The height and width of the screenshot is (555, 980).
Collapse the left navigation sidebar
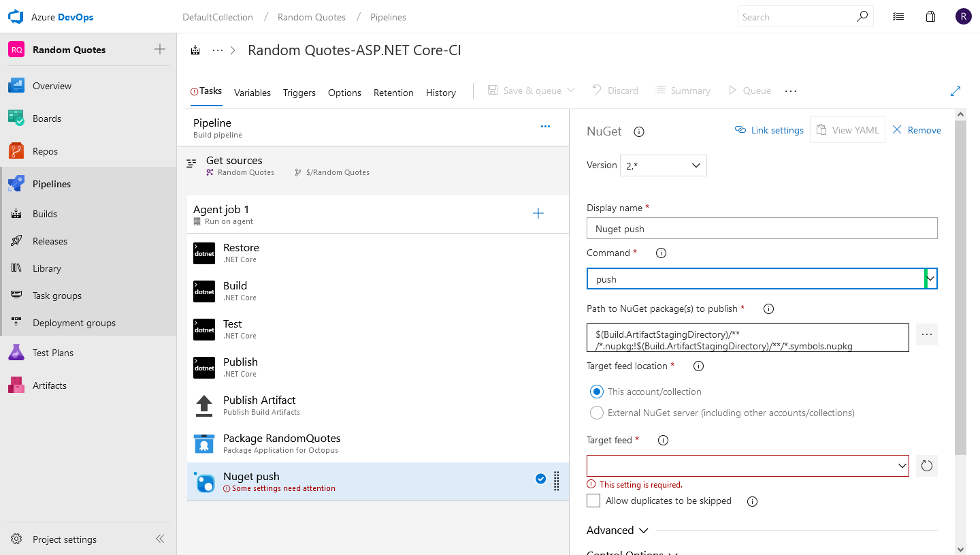pyautogui.click(x=160, y=539)
